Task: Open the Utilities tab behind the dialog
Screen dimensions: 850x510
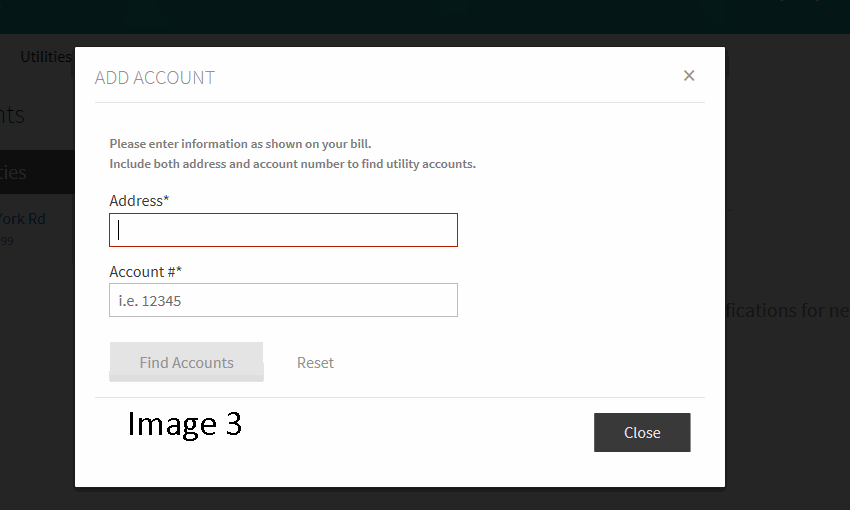Action: pyautogui.click(x=46, y=57)
